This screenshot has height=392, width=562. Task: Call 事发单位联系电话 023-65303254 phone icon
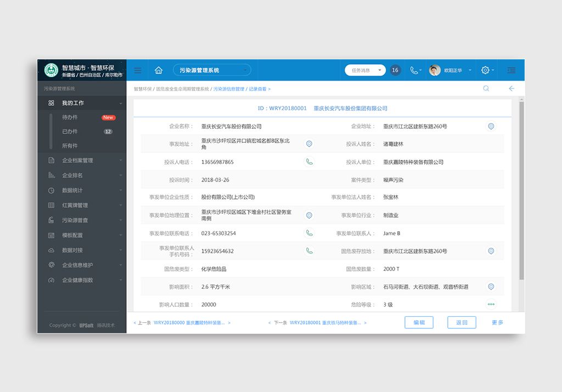point(309,233)
